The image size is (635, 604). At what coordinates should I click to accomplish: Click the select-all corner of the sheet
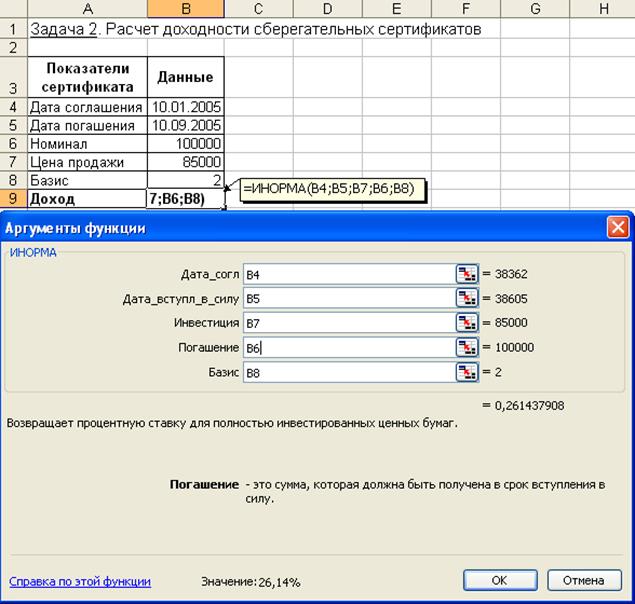(x=13, y=9)
